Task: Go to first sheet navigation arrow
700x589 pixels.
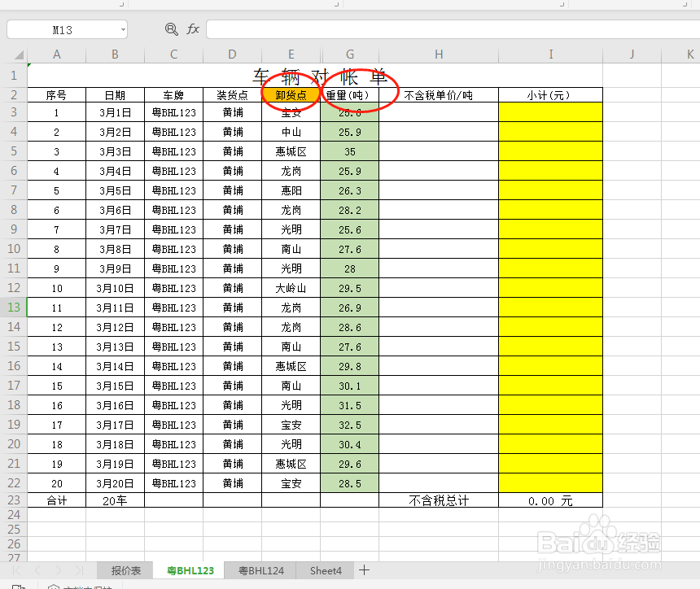Action: pos(17,570)
